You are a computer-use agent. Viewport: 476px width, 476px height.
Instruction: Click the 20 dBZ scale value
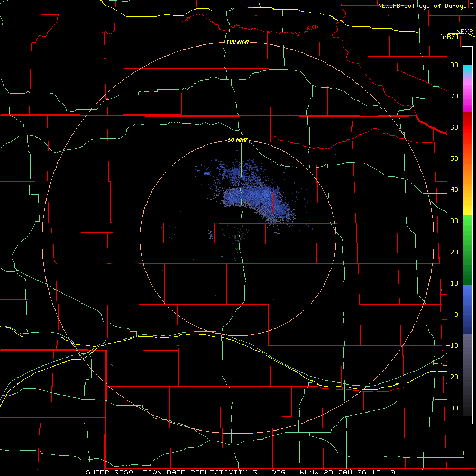[454, 252]
